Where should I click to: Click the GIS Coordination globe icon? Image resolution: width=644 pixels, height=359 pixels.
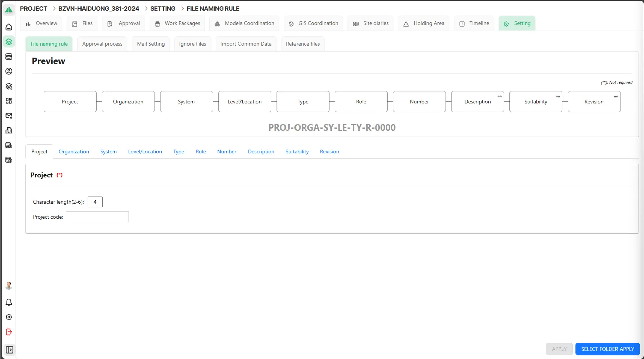[291, 24]
